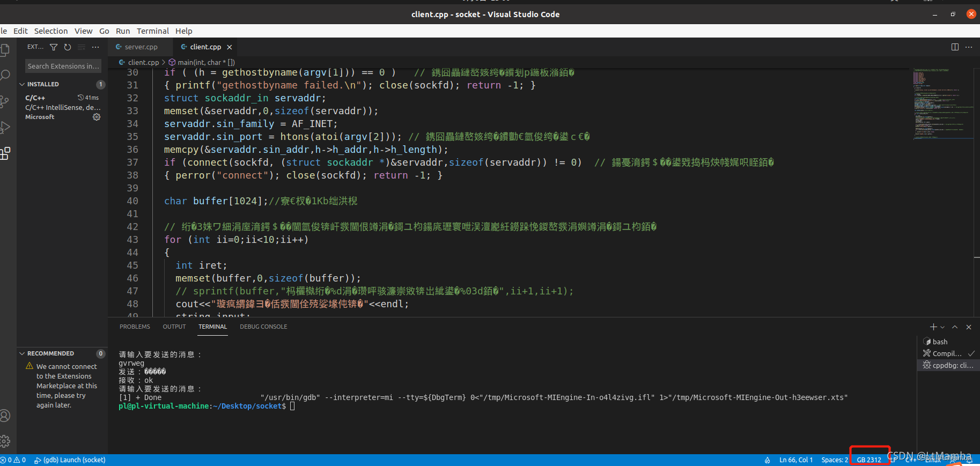The image size is (980, 466).
Task: Open the Accounts menu icon
Action: [5, 416]
